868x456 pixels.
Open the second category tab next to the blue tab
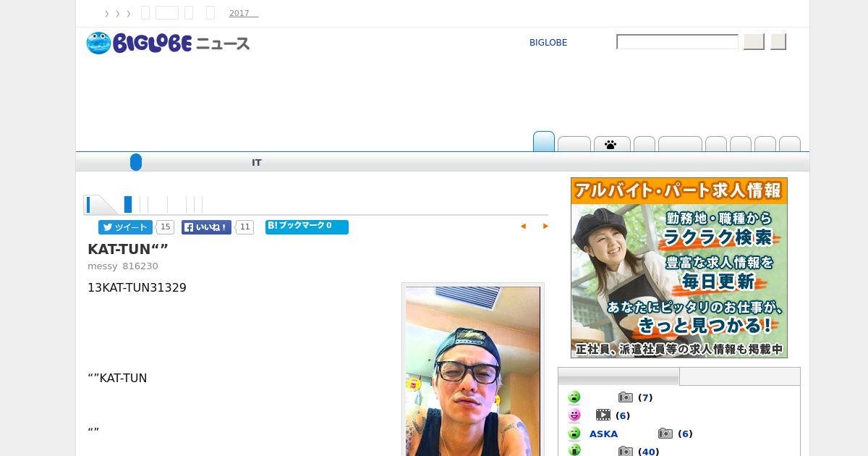(574, 144)
